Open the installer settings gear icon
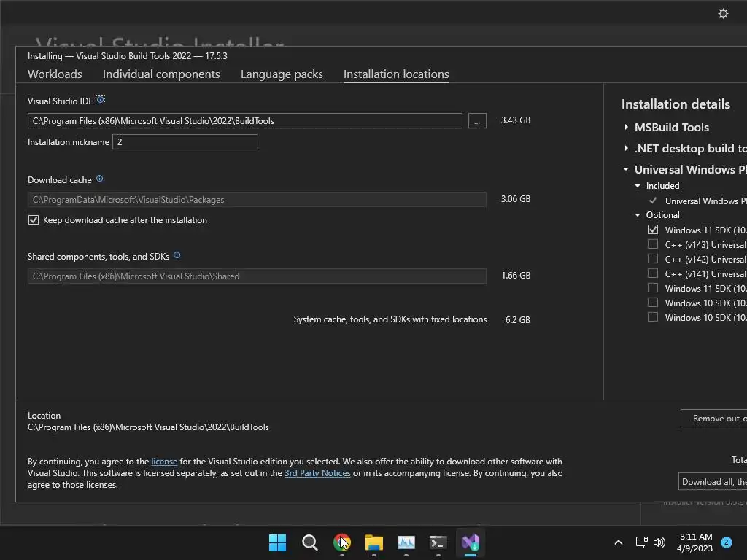Screen dimensions: 747x560 pos(723,14)
